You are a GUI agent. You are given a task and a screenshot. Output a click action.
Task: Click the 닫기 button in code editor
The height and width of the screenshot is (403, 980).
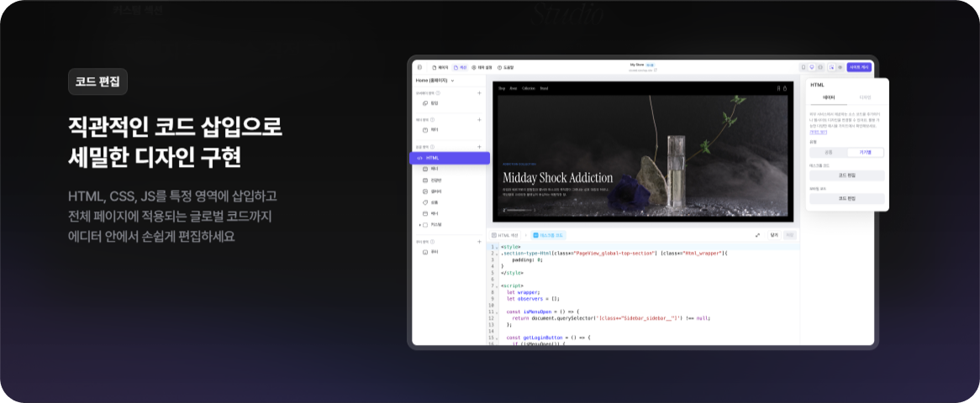[x=773, y=235]
